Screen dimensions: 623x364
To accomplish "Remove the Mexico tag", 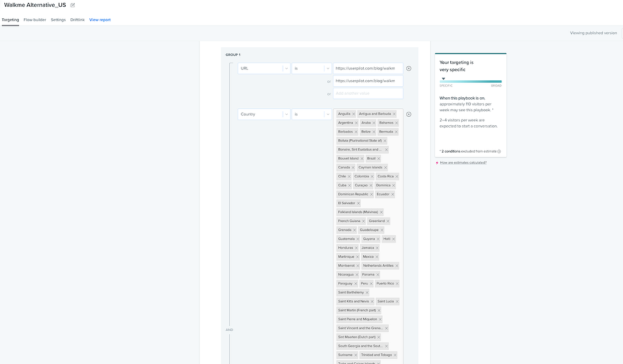I will click(x=377, y=257).
